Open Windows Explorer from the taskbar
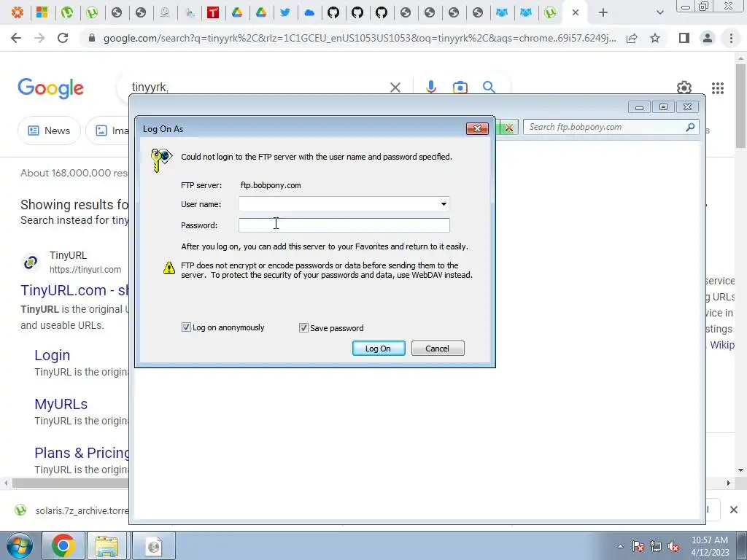This screenshot has width=747, height=560. coord(106,545)
